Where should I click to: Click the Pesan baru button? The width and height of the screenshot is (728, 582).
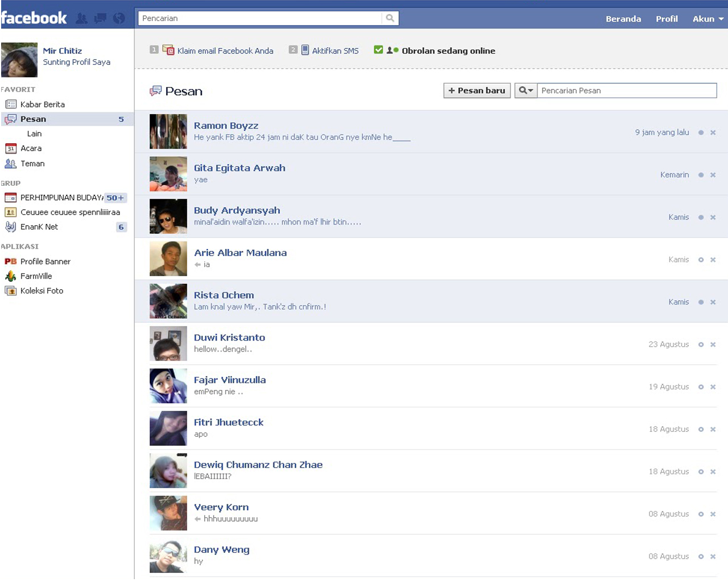point(477,90)
